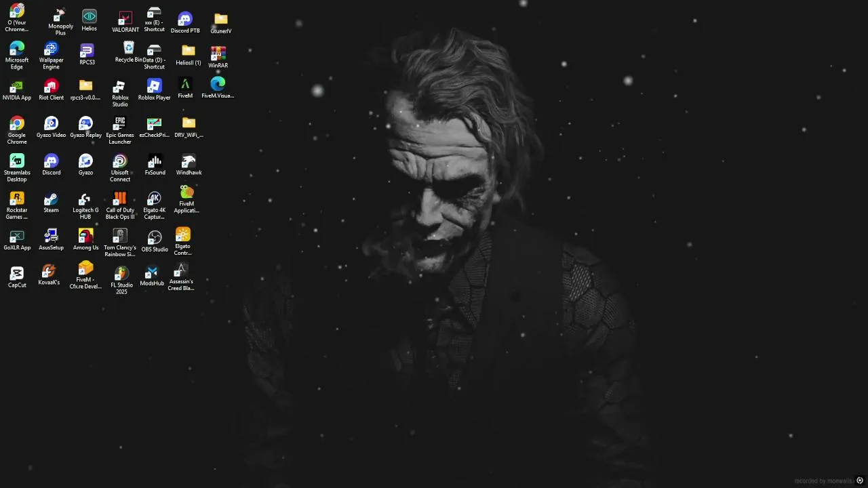
Task: Launch Monopoly Plus from the desktop
Action: [60, 22]
